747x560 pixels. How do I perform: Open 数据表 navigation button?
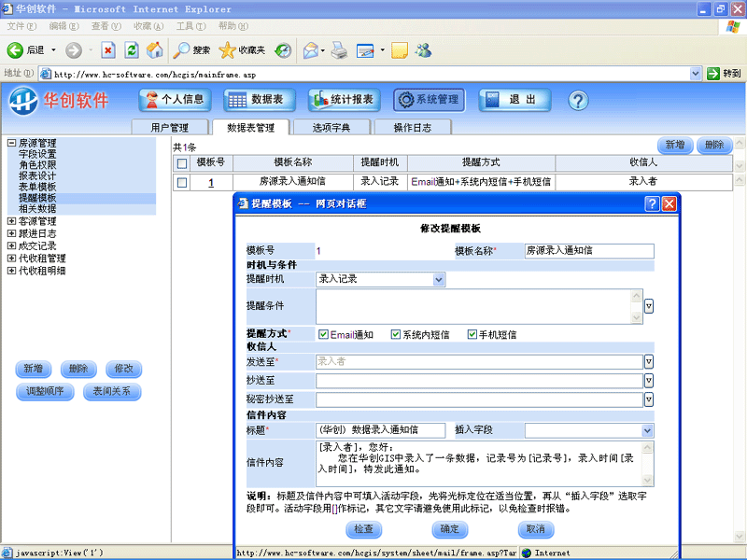(x=260, y=100)
